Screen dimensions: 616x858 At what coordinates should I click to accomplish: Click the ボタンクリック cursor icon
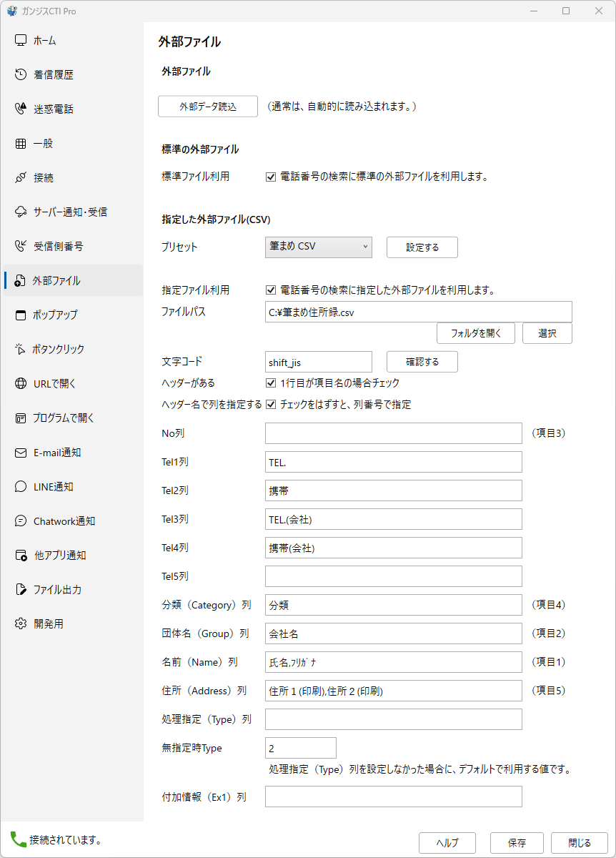[21, 349]
